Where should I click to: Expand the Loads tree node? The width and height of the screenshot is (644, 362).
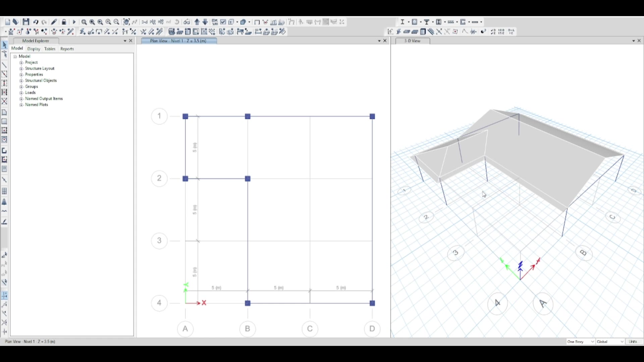21,93
